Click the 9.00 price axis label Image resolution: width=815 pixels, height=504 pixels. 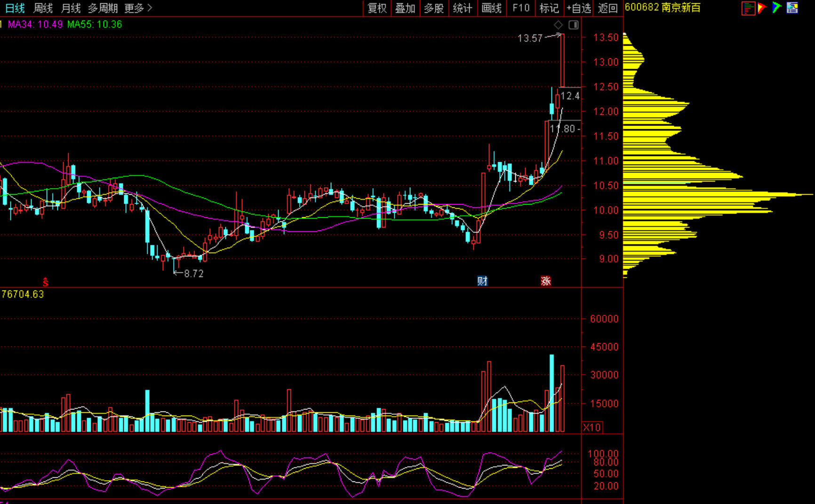coord(609,259)
